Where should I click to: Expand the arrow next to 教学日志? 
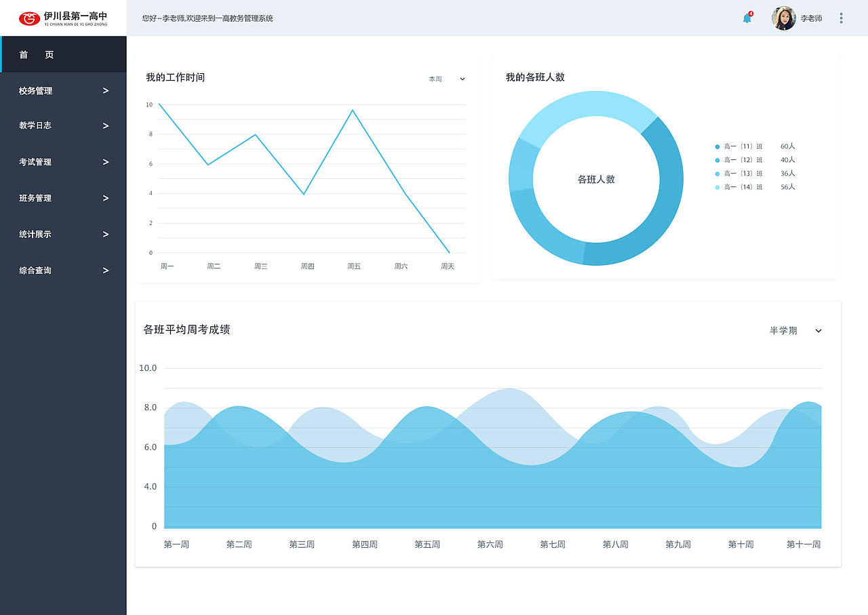pos(106,125)
